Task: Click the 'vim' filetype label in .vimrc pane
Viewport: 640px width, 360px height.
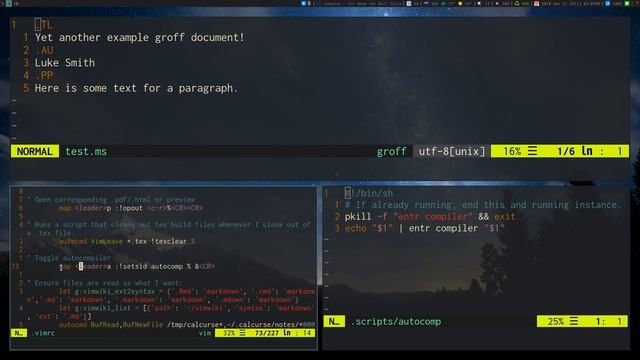Action: 205,333
